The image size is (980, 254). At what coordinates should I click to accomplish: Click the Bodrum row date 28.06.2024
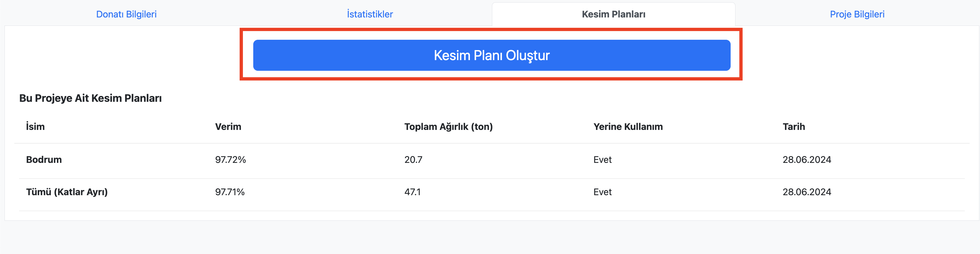tap(807, 160)
